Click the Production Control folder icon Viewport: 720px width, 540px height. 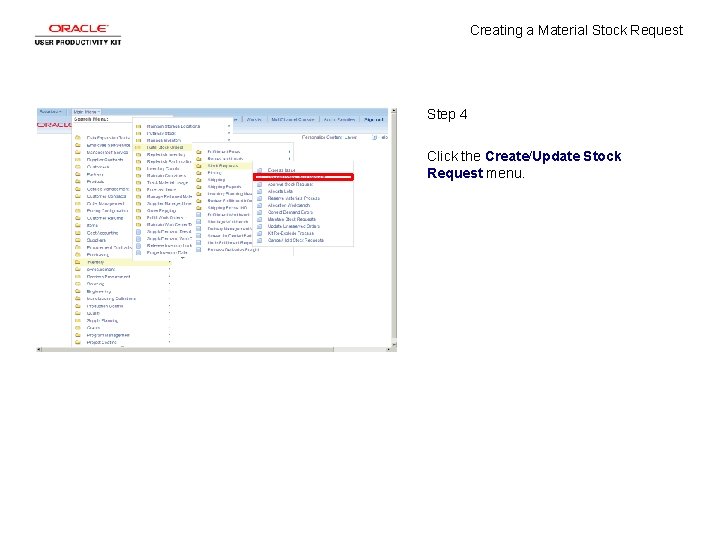[78, 306]
